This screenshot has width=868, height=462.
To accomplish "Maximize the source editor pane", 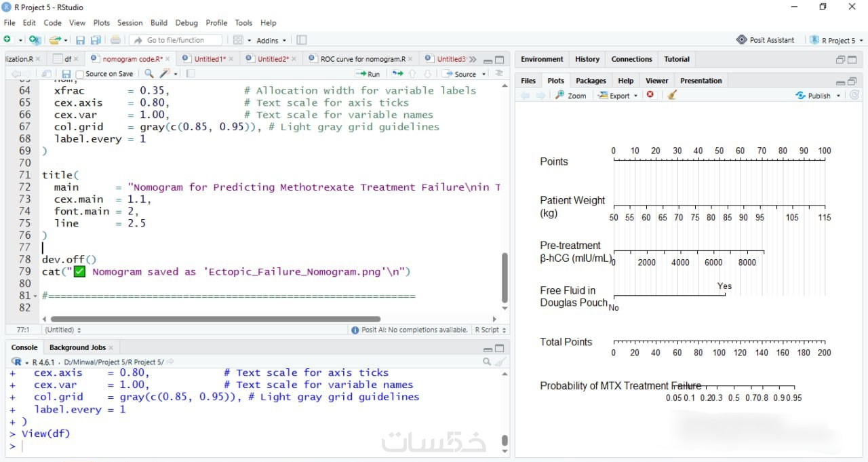I will coord(500,59).
